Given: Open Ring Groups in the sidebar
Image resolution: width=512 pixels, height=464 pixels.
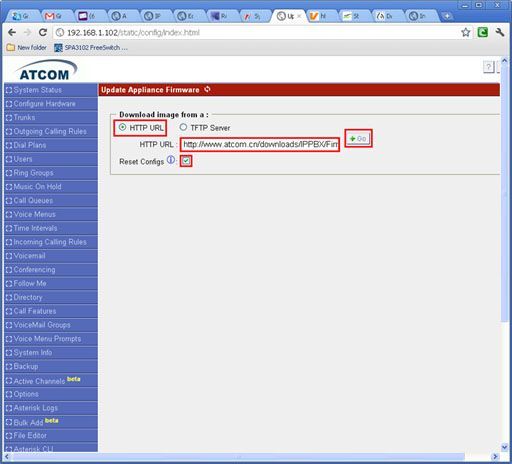Looking at the screenshot, I should pos(51,173).
